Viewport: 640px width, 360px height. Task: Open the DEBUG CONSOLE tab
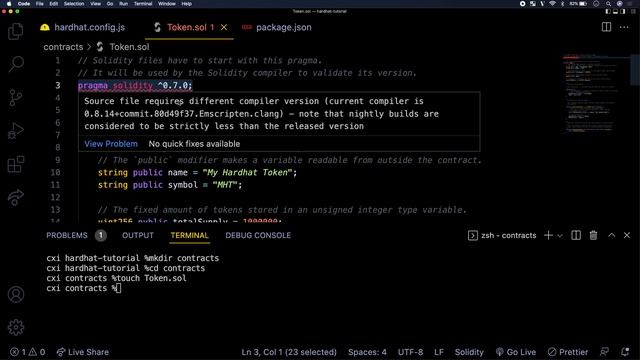(258, 236)
